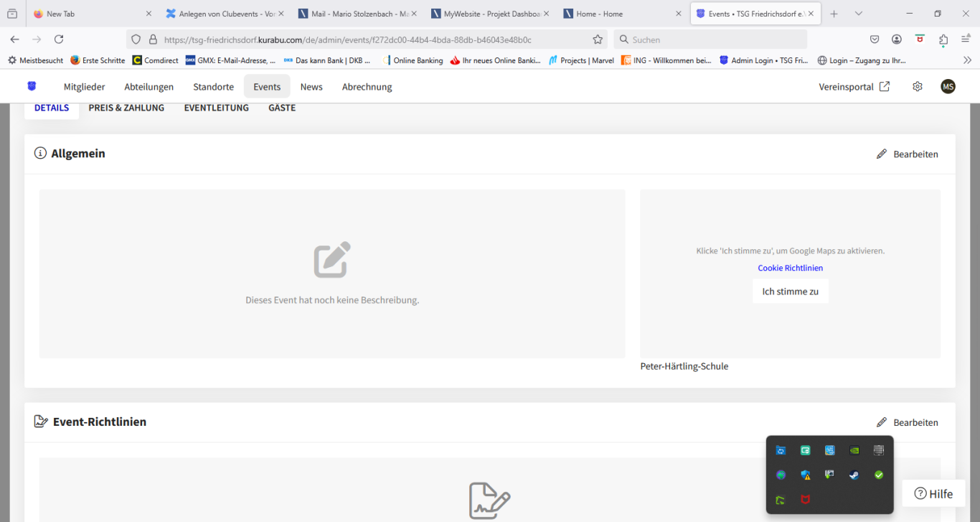980x522 pixels.
Task: Show all open tabs list chevron
Action: 859,14
